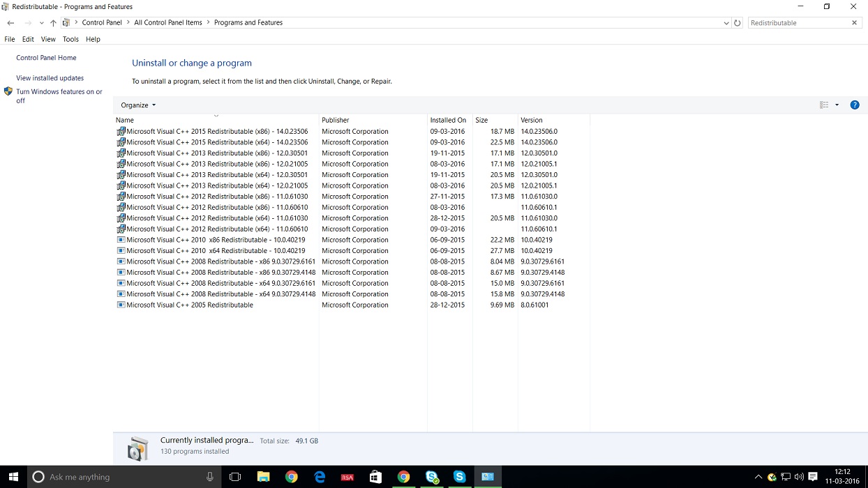The height and width of the screenshot is (488, 868).
Task: Click Control Panel in the breadcrumb path
Action: [x=102, y=23]
